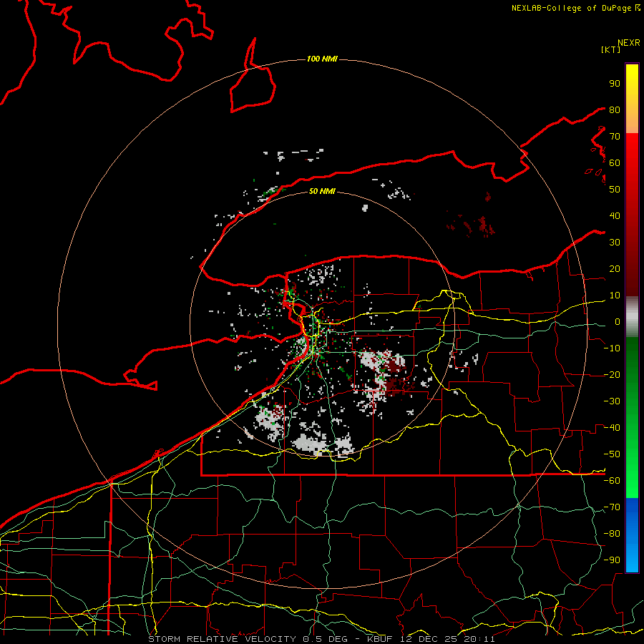The width and height of the screenshot is (644, 644).
Task: Click the [KT] units label
Action: pos(610,49)
